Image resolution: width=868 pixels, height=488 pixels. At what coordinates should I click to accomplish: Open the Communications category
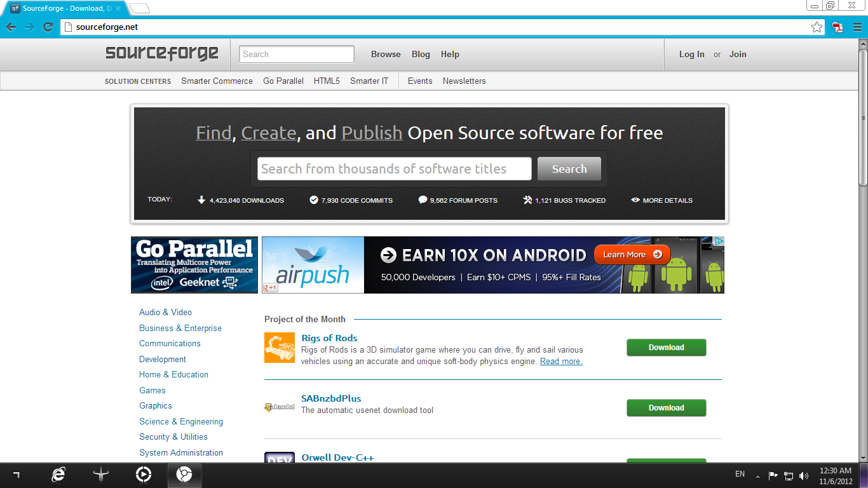[x=170, y=343]
